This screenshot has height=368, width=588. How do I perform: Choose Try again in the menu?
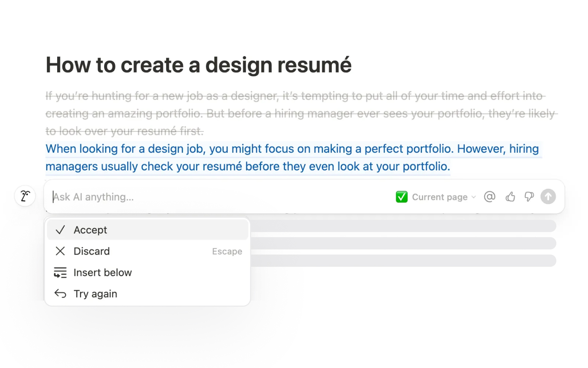pos(147,293)
